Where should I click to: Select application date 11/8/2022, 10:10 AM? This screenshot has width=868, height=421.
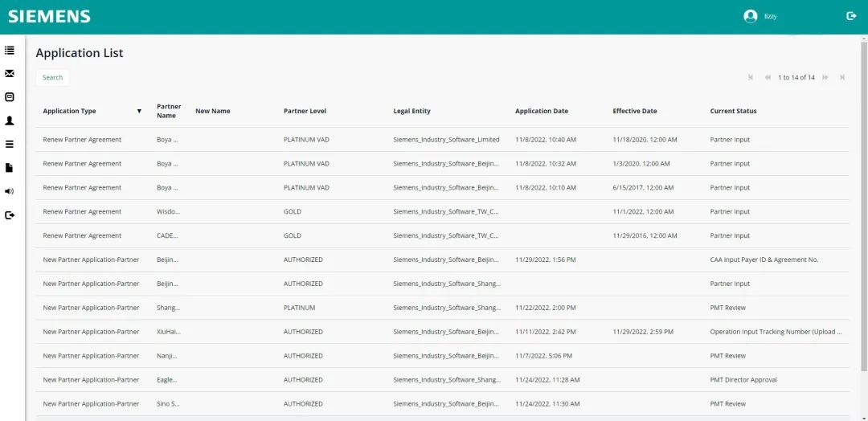coord(545,188)
